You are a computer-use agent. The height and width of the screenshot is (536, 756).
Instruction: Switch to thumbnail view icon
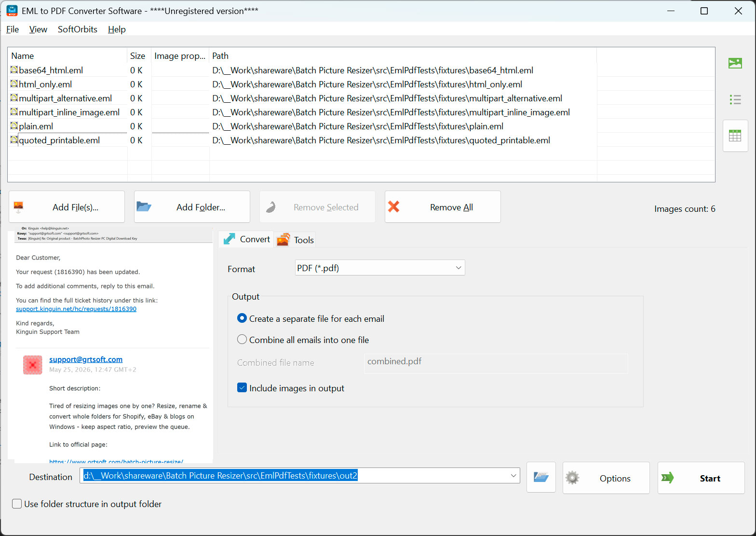pos(735,63)
